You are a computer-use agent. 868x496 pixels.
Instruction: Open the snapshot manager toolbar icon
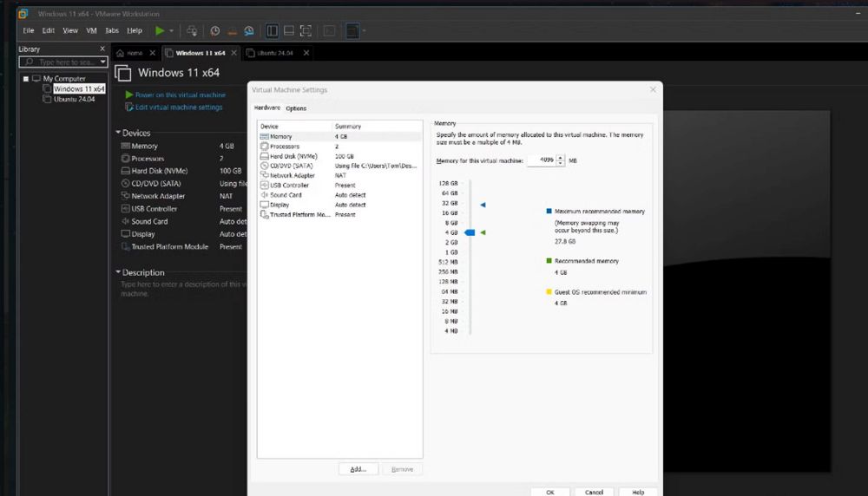pyautogui.click(x=249, y=30)
